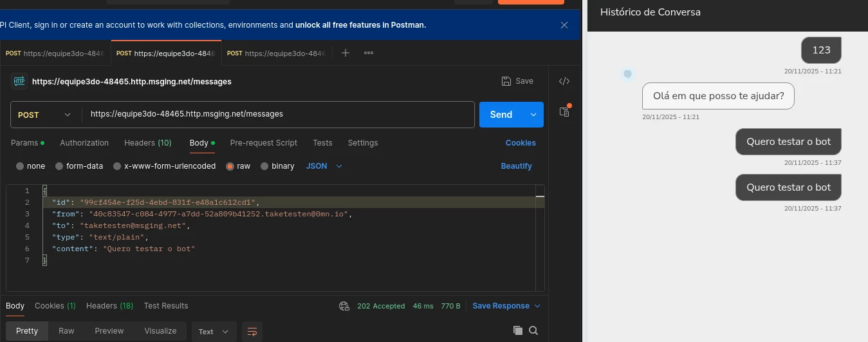Open the JSON body format dropdown
The height and width of the screenshot is (342, 868).
coord(324,166)
